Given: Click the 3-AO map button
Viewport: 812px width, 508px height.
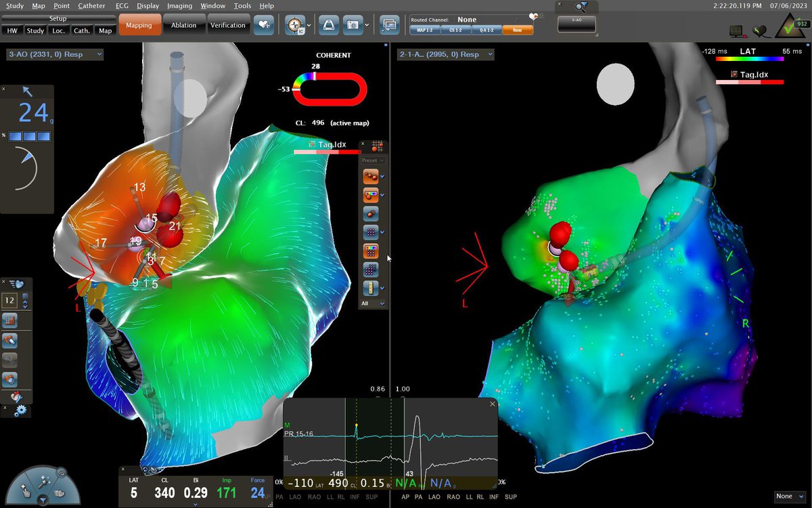Looking at the screenshot, I should click(577, 24).
